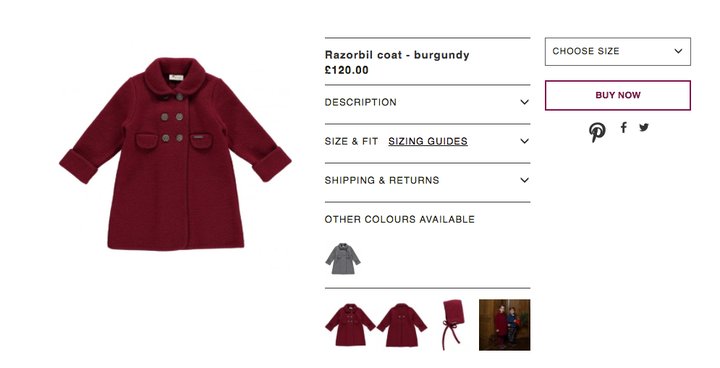Screen dimensions: 720x368
Task: Share product on Twitter
Action: point(644,127)
